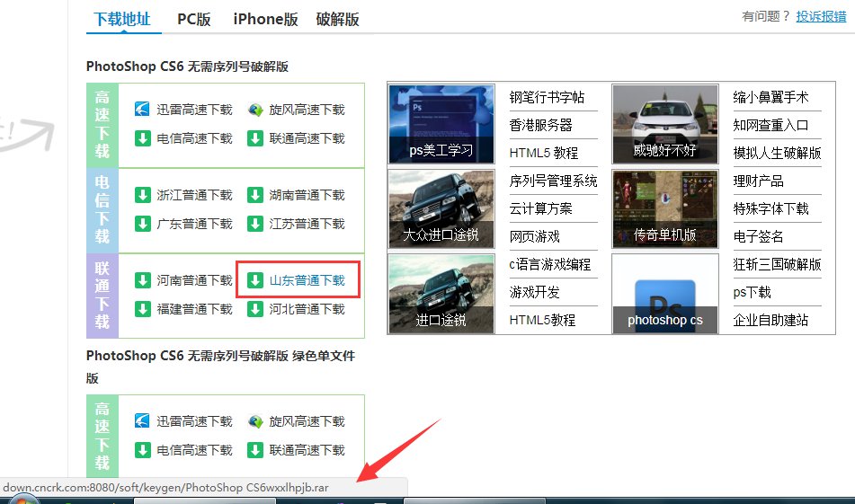855x504 pixels.
Task: Click the 缩小鼻翼手术 link
Action: point(771,97)
